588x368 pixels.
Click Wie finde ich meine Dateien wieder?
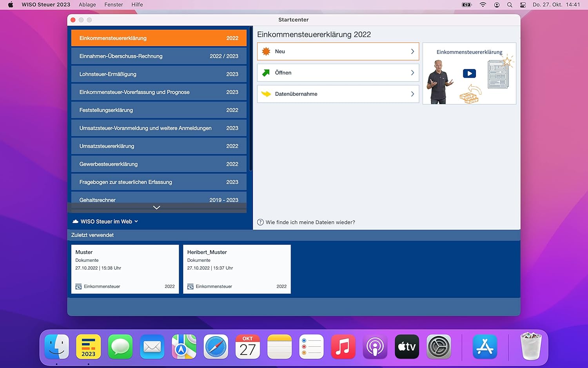310,222
